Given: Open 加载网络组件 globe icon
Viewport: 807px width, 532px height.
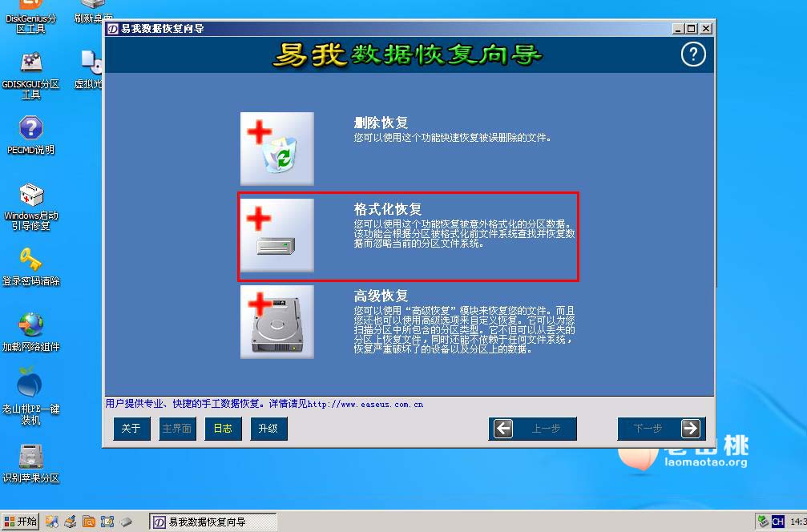Looking at the screenshot, I should (x=31, y=332).
